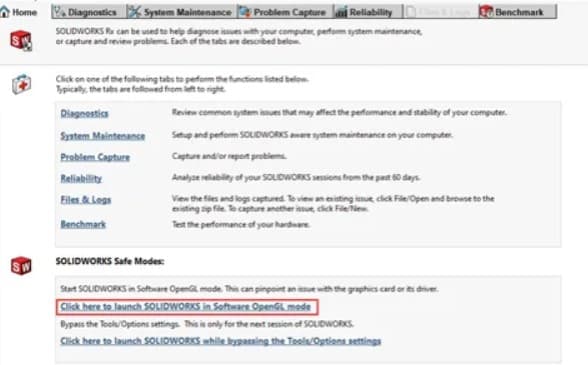Open the Reliability link in the list
This screenshot has height=365, width=588.
pos(81,178)
